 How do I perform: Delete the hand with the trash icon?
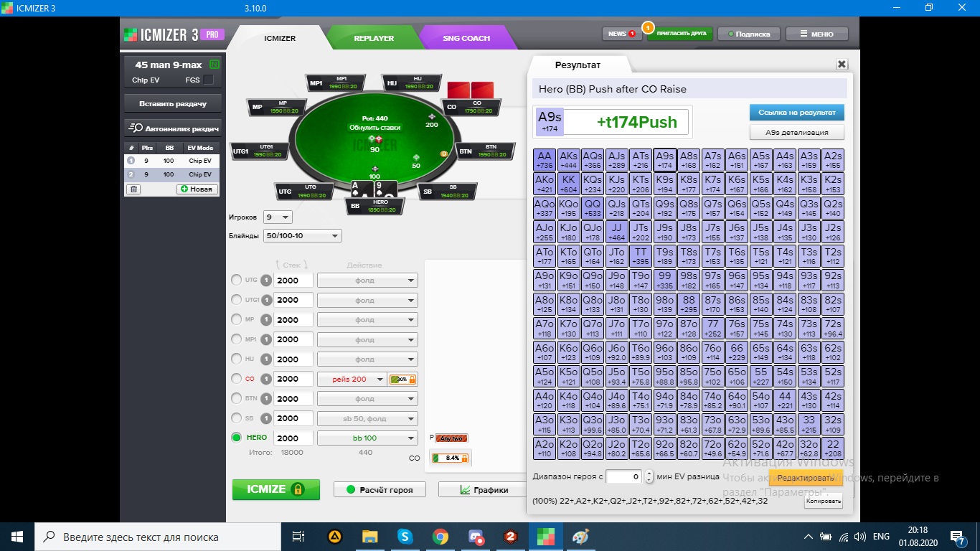133,189
